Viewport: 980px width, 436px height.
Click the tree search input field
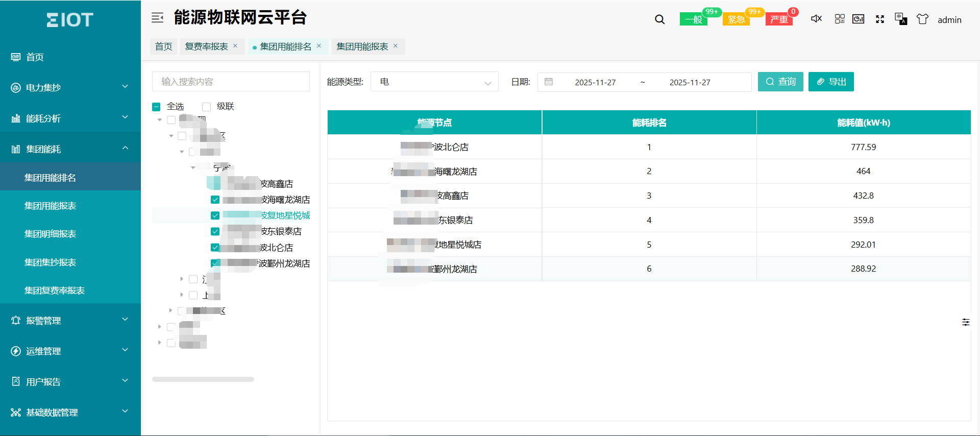pyautogui.click(x=231, y=82)
